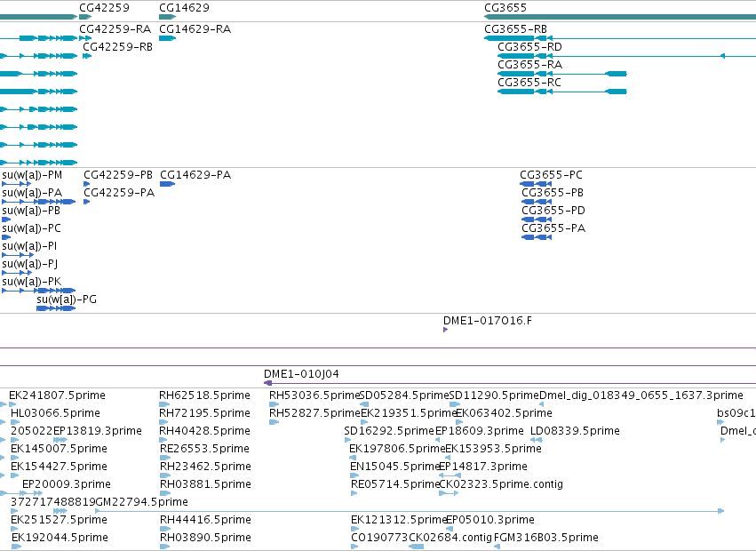Click the CG42259-RA transcript label

coord(115,29)
